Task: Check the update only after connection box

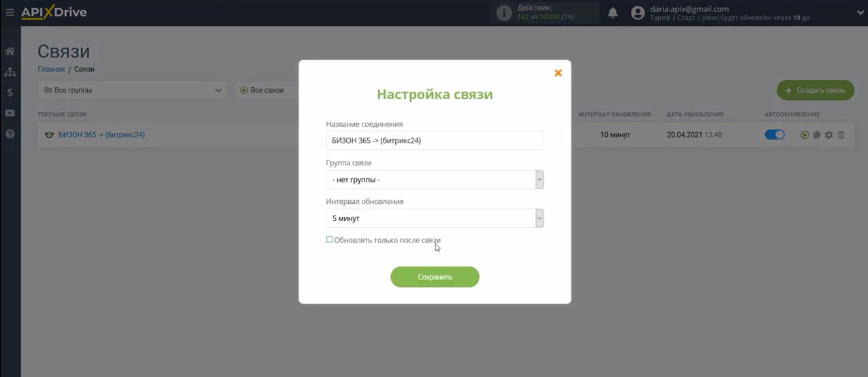Action: pos(329,240)
